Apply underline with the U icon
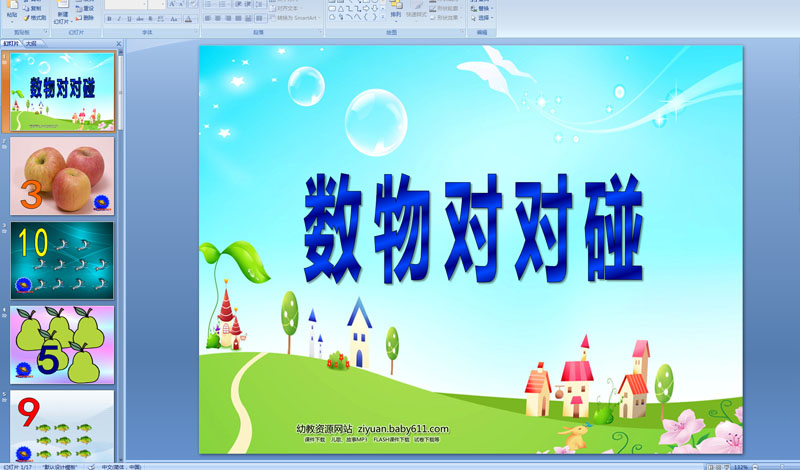Viewport: 800px width, 470px height. pos(128,19)
